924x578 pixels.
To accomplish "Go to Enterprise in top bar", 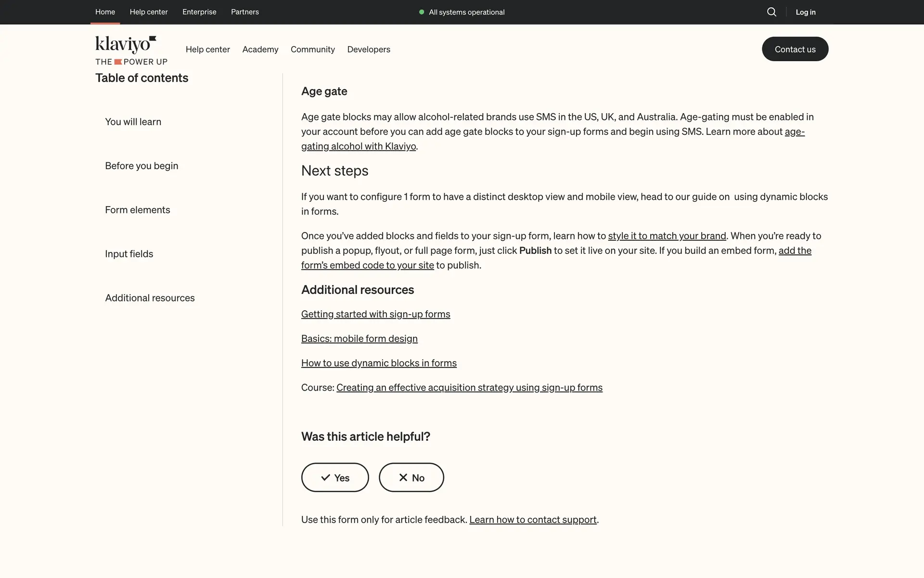I will pyautogui.click(x=199, y=12).
